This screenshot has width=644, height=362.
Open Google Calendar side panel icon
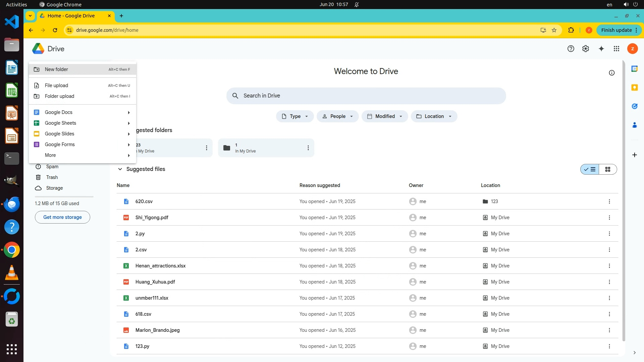(x=634, y=69)
